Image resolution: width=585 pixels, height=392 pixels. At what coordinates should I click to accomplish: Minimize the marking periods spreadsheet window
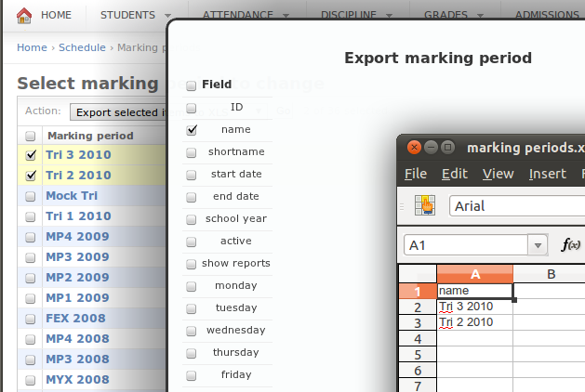click(430, 147)
